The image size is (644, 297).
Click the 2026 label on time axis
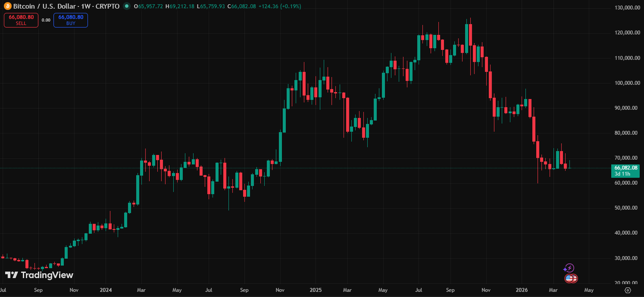point(522,290)
